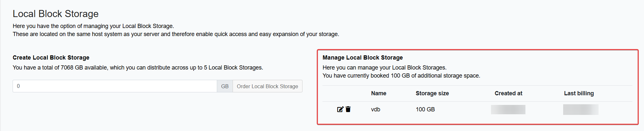Click the vdb storage name cell
The height and width of the screenshot is (131, 644).
(376, 109)
